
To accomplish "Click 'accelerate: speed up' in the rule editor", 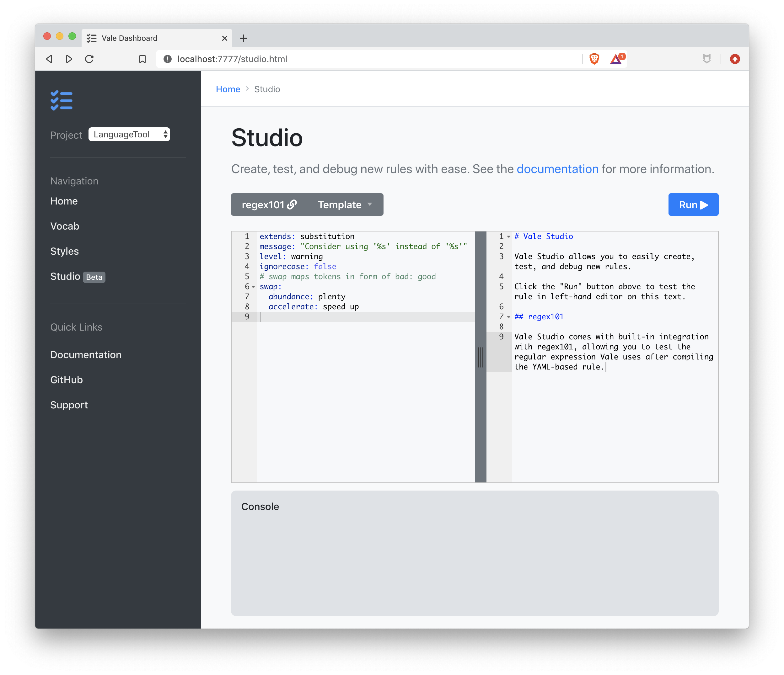I will [x=313, y=307].
